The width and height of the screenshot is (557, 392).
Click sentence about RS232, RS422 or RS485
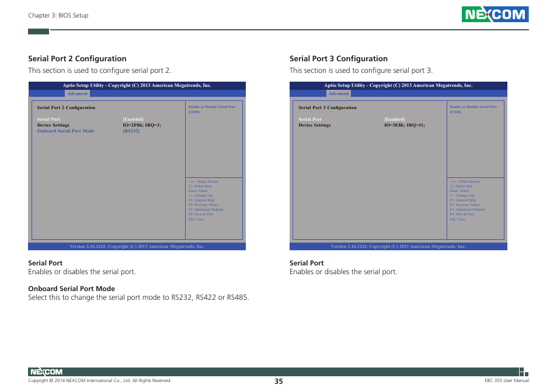coord(138,297)
